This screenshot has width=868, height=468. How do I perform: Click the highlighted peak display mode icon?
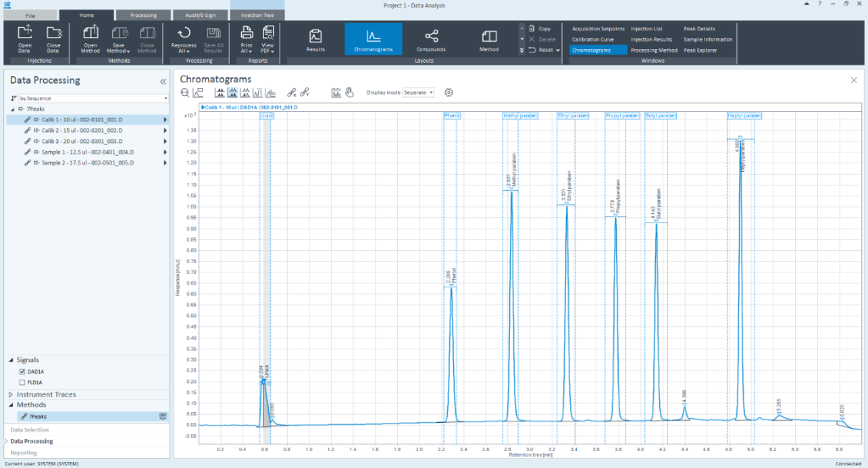coord(232,92)
